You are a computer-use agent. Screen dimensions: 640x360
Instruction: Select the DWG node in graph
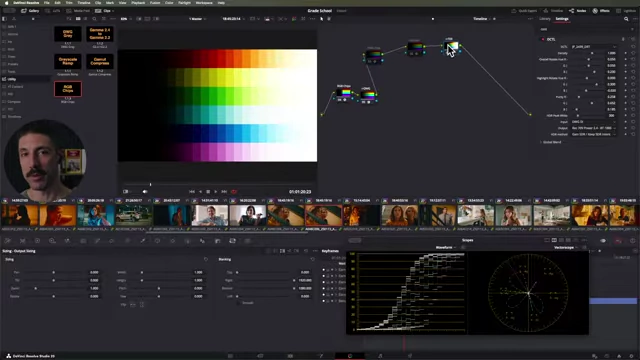(368, 95)
